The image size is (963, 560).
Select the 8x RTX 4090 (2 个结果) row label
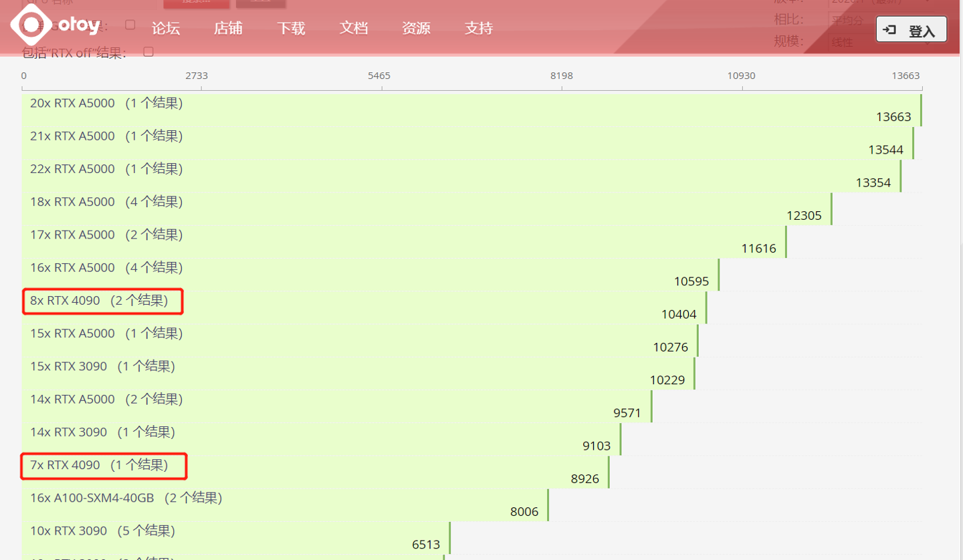(99, 300)
